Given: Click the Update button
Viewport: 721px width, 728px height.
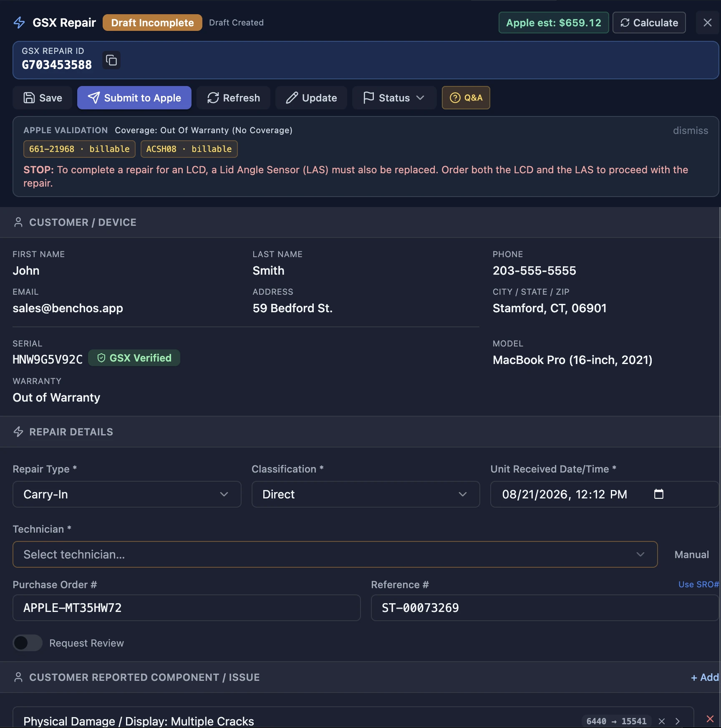Looking at the screenshot, I should (311, 98).
